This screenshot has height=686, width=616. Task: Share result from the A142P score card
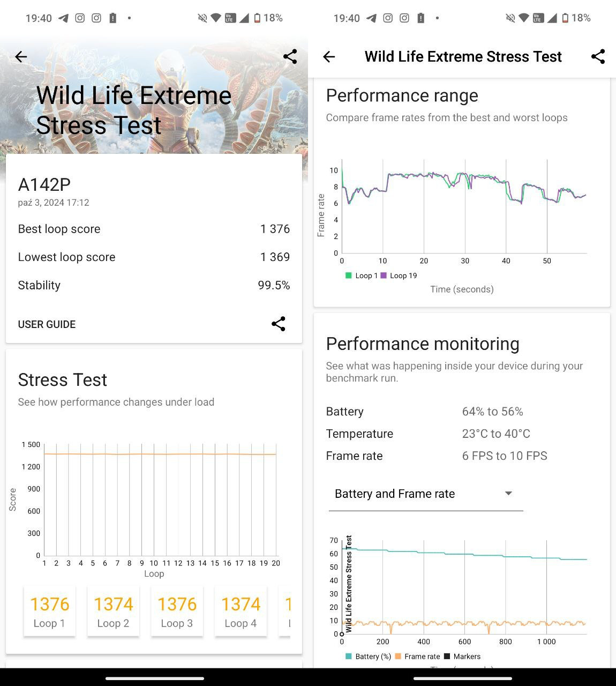point(278,324)
